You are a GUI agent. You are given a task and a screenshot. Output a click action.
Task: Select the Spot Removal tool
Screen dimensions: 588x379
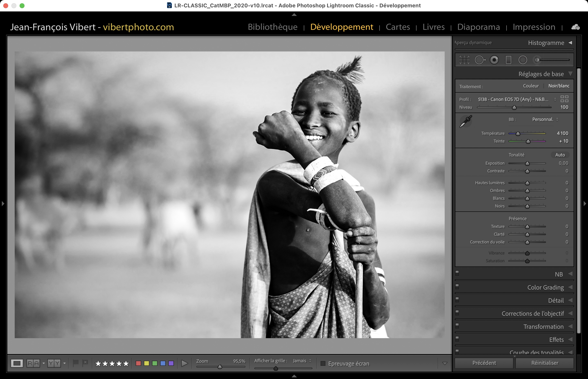point(479,60)
